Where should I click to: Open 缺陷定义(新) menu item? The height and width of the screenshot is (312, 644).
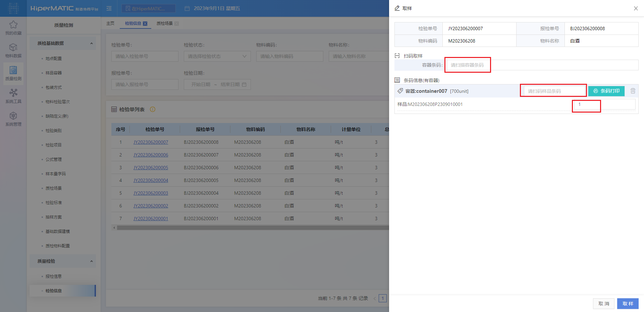[57, 116]
